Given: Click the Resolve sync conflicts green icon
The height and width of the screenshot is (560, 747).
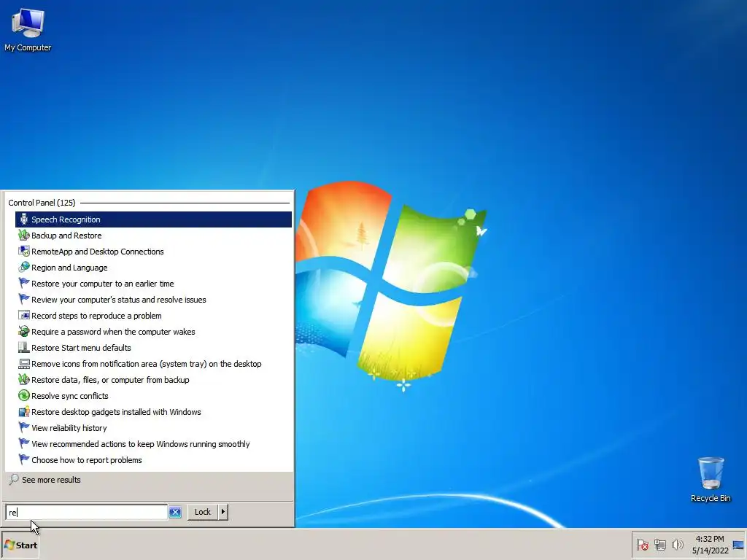Looking at the screenshot, I should tap(24, 396).
